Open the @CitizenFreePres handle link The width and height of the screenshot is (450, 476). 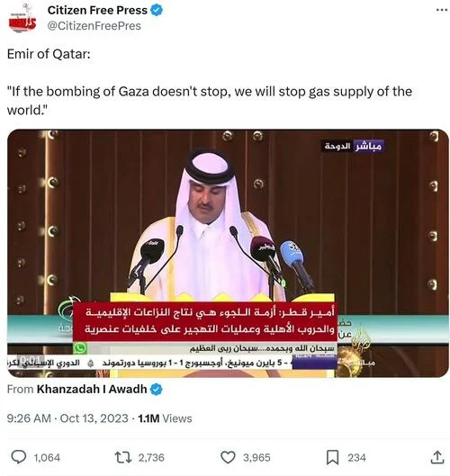tap(94, 26)
